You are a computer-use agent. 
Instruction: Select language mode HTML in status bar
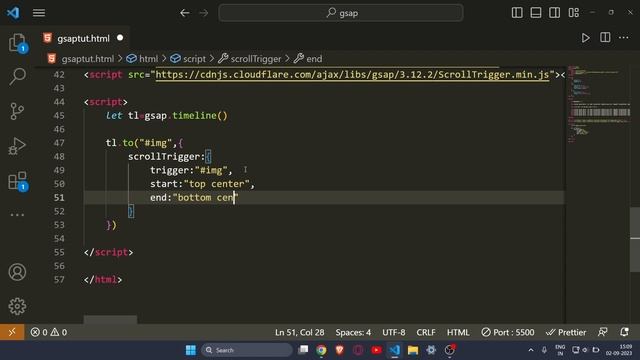[458, 332]
